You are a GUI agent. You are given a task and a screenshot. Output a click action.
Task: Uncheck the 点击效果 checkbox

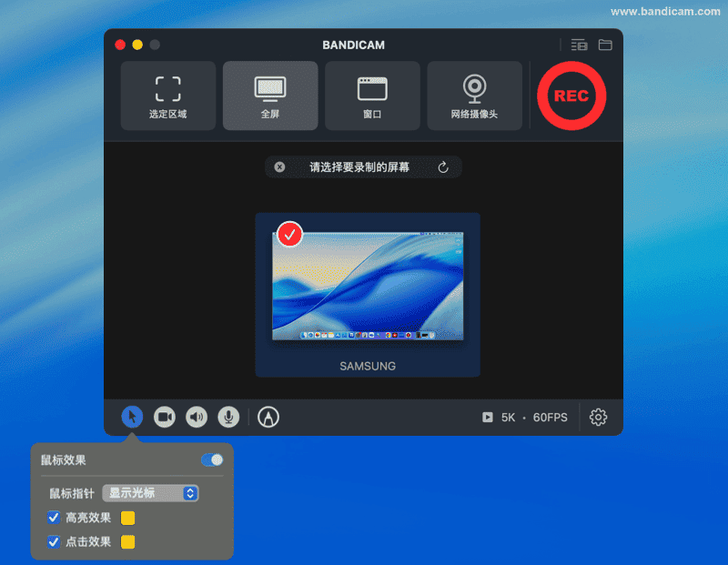click(x=54, y=541)
